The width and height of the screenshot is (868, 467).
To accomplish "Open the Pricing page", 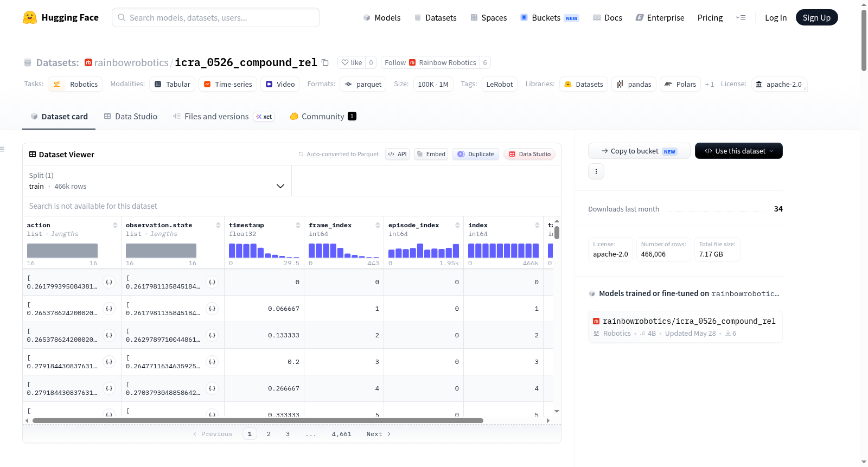I will pos(710,18).
